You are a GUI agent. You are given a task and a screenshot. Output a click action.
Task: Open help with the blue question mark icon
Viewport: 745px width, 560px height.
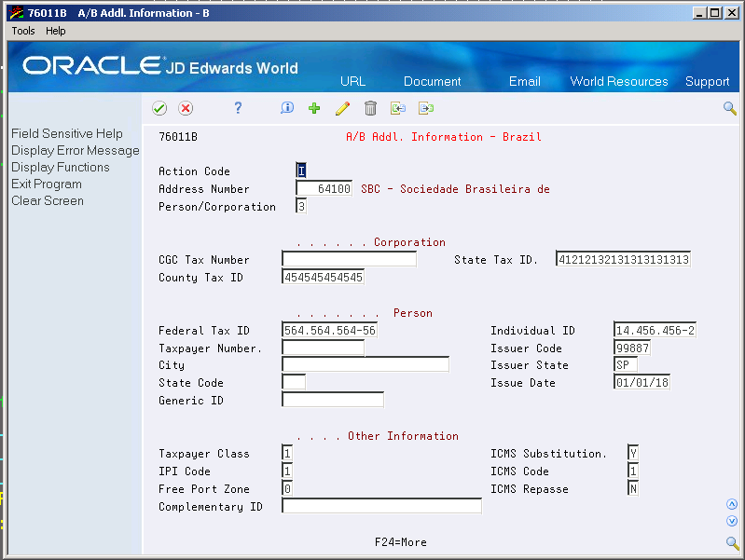[x=238, y=108]
